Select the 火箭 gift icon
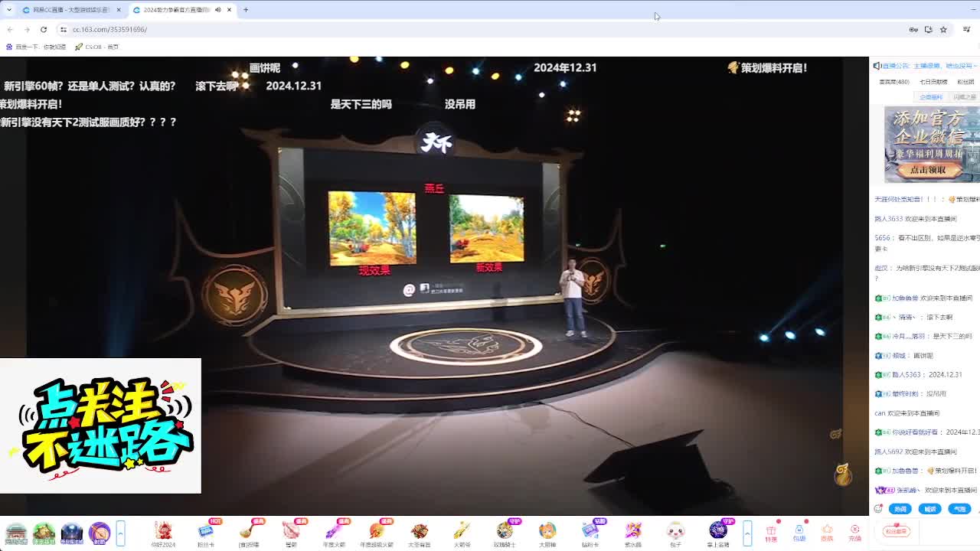The image size is (980, 551). point(462,530)
